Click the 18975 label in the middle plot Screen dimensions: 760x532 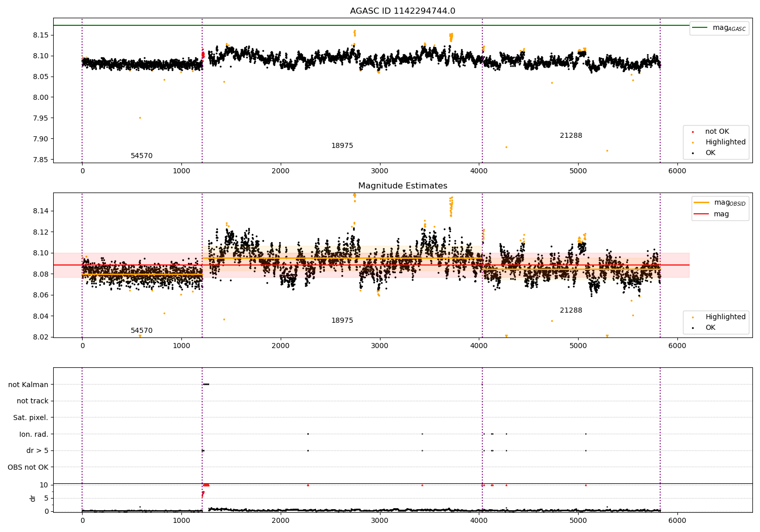coord(342,321)
